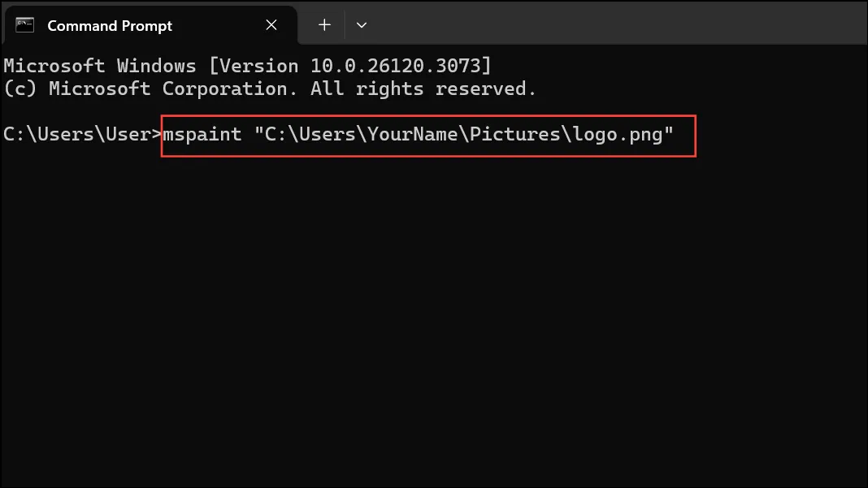Click the Command Prompt terminal icon in tab
868x488 pixels.
click(25, 25)
